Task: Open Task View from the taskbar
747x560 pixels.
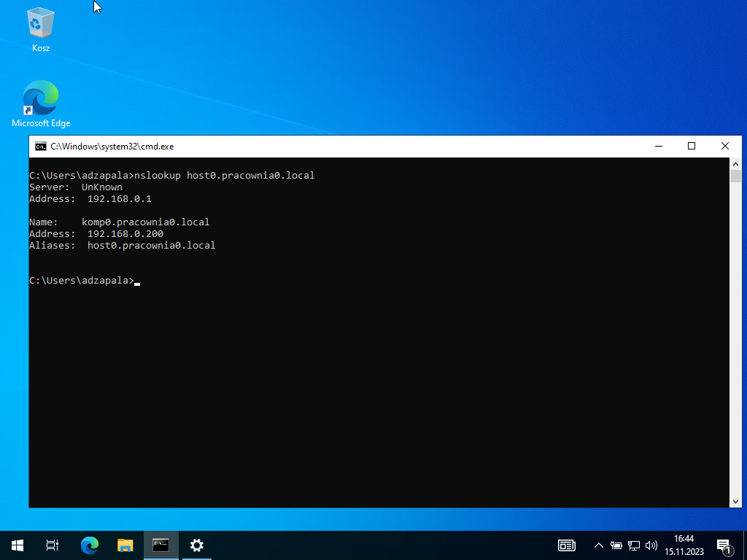Action: point(53,545)
